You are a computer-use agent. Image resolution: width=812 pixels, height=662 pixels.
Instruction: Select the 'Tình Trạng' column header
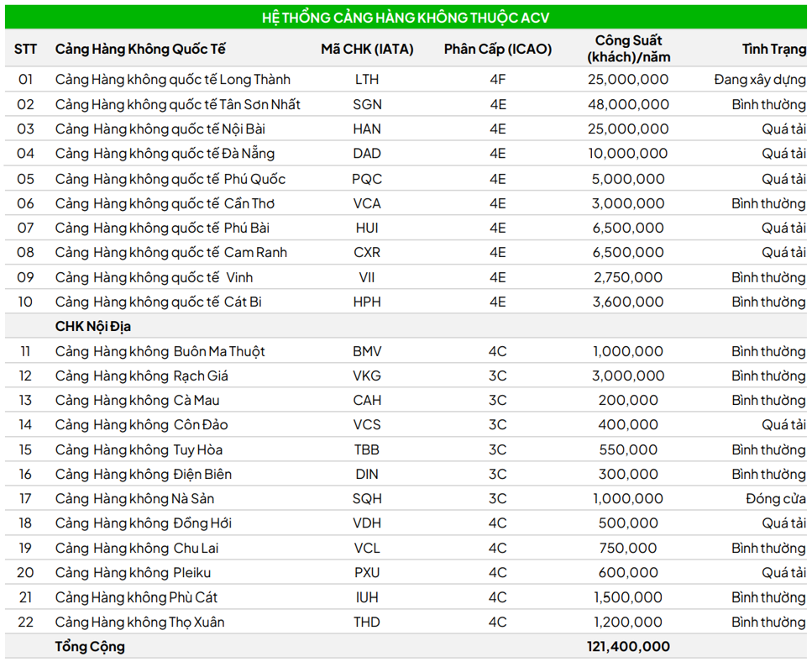point(773,49)
